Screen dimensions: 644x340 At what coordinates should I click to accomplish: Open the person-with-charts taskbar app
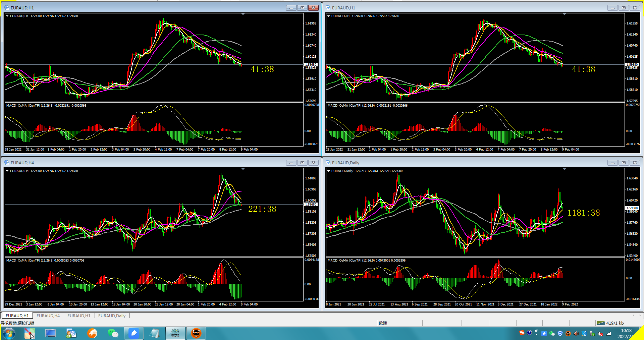tap(71, 333)
